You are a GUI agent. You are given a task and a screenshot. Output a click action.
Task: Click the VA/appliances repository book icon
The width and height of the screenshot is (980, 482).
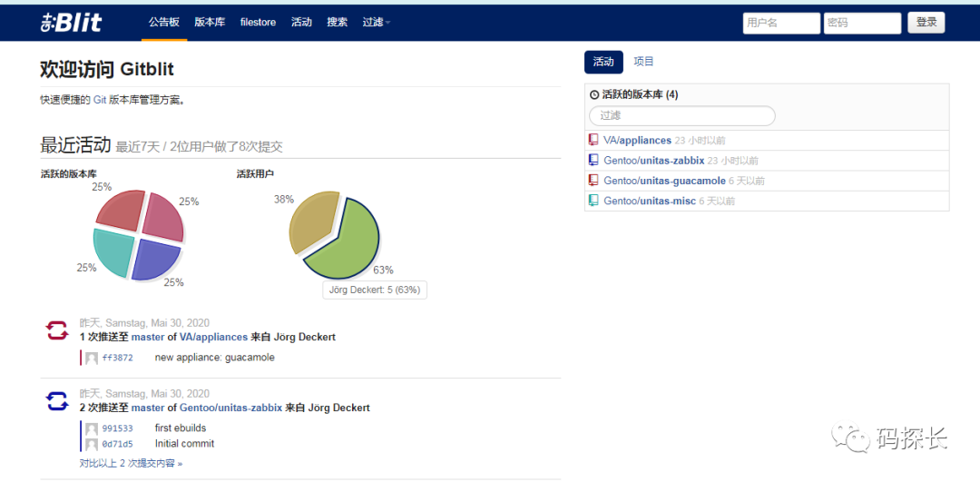pyautogui.click(x=593, y=140)
